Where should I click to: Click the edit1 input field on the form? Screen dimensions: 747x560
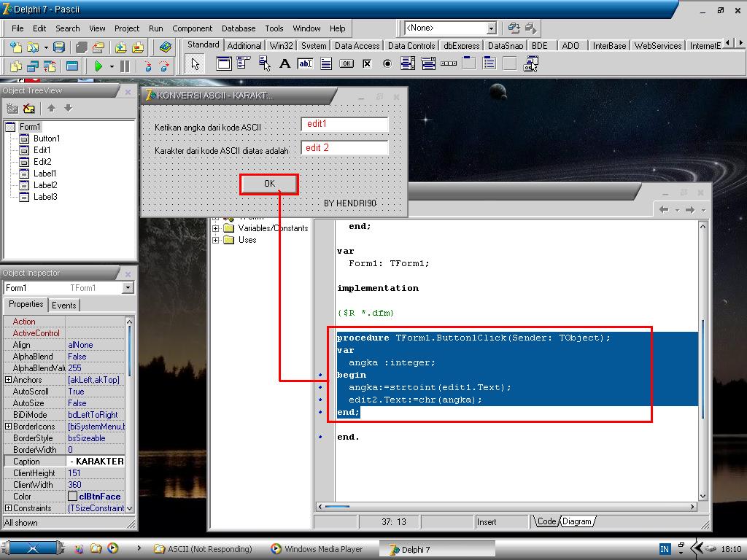pyautogui.click(x=343, y=124)
